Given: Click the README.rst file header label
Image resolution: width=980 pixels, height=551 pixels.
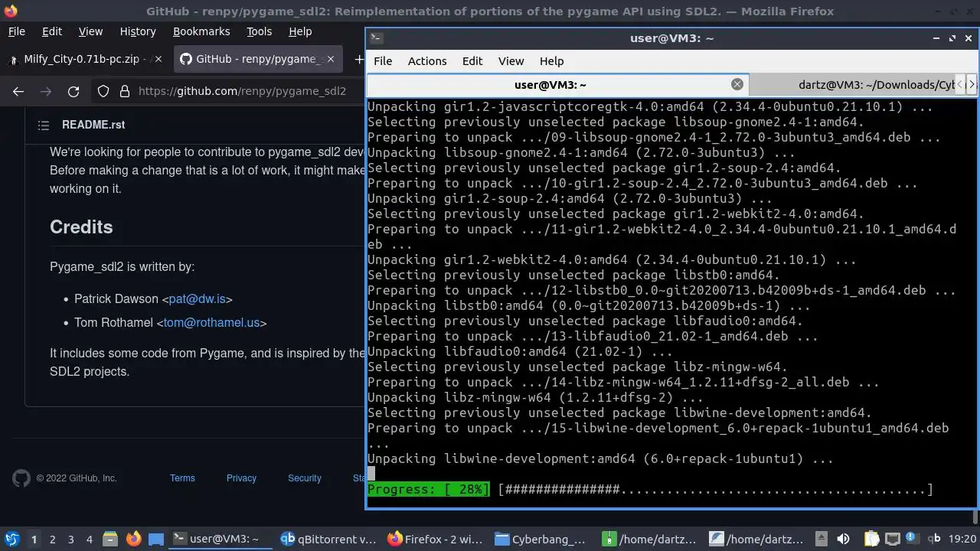Looking at the screenshot, I should (x=93, y=125).
